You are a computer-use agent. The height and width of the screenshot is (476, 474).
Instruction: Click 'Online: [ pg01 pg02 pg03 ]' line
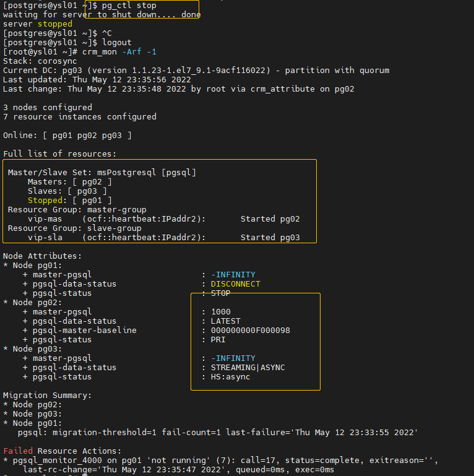(x=67, y=136)
